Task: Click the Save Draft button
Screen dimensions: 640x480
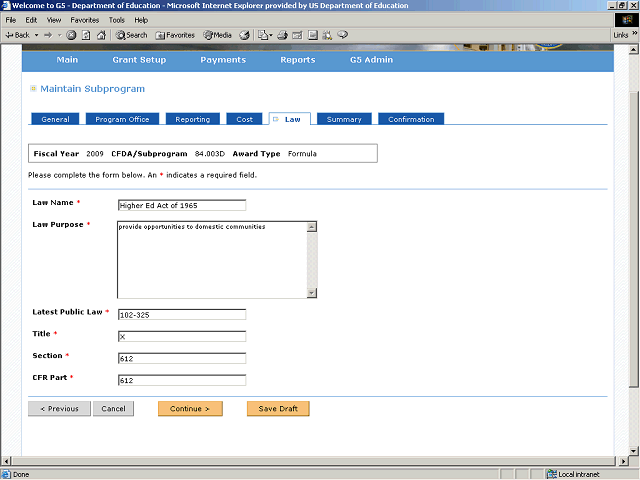Action: (x=278, y=409)
